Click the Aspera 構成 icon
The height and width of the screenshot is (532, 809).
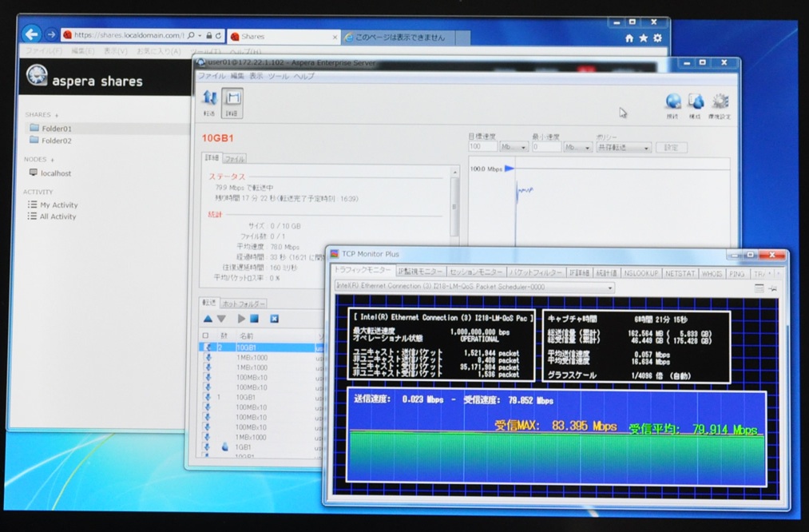tap(695, 105)
